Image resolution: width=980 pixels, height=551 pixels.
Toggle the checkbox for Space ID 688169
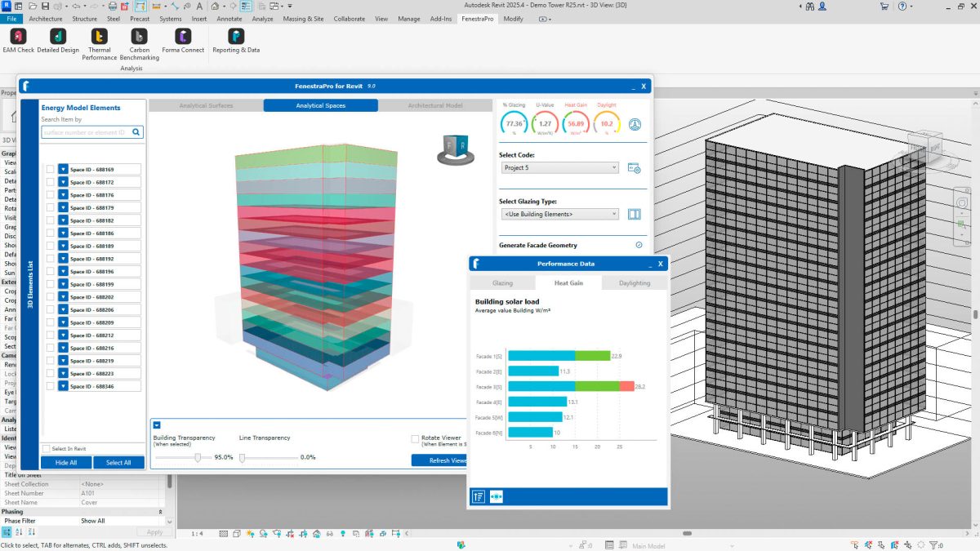coord(49,168)
